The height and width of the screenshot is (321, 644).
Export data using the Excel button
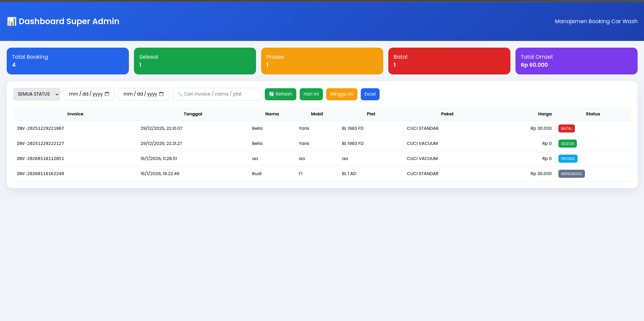pyautogui.click(x=370, y=94)
